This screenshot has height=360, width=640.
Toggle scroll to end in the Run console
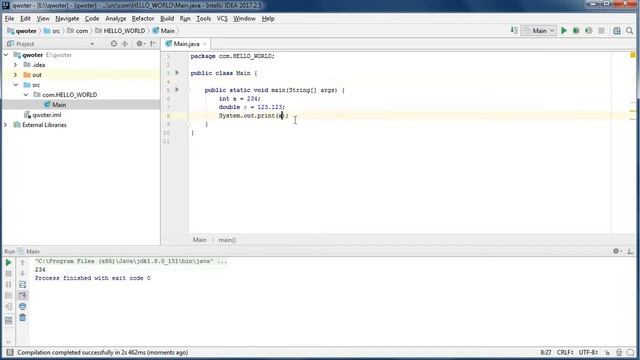click(x=22, y=296)
